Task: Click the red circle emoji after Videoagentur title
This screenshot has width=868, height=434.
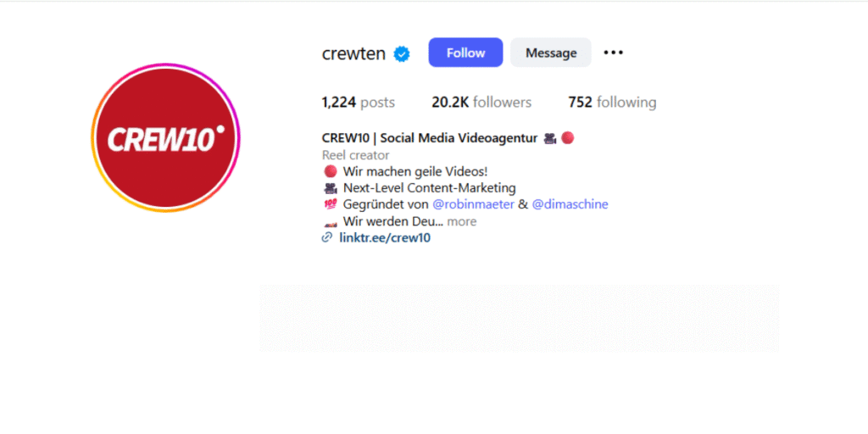Action: coord(567,138)
